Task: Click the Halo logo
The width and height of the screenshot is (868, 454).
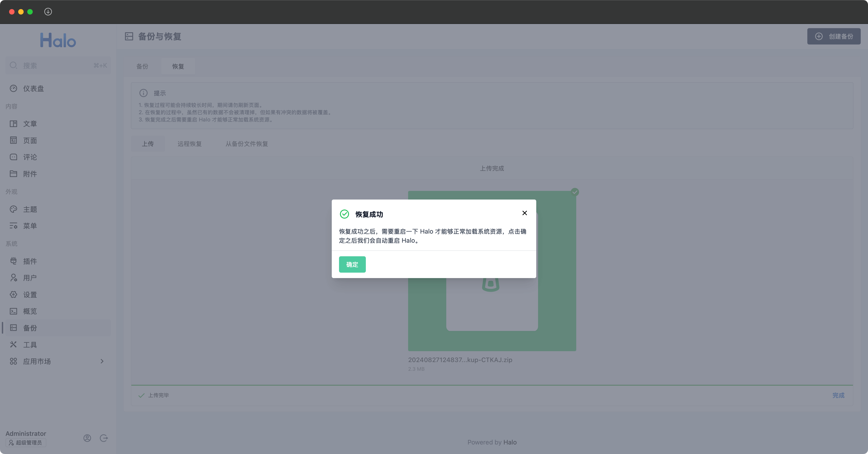Action: [58, 40]
